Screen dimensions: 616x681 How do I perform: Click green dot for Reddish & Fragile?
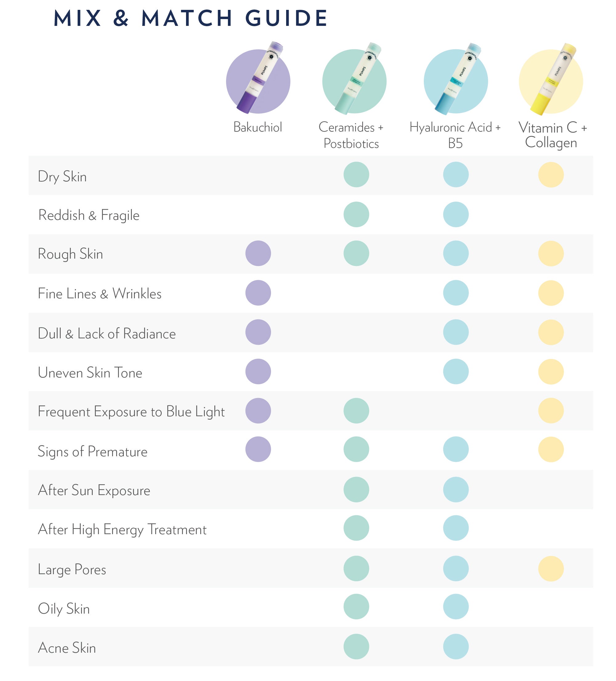tap(356, 215)
